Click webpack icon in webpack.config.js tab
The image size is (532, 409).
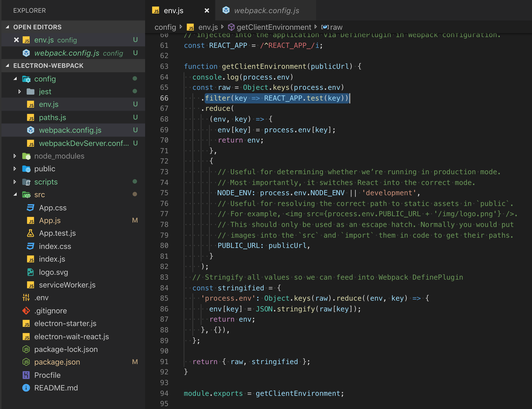click(x=226, y=10)
